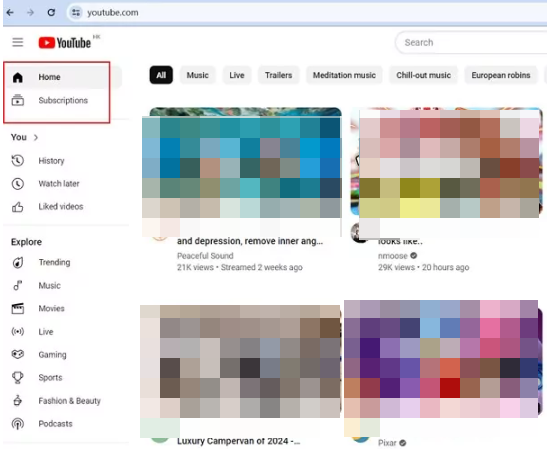The width and height of the screenshot is (552, 449).
Task: Open Liked videos thumbs-up icon
Action: (18, 207)
